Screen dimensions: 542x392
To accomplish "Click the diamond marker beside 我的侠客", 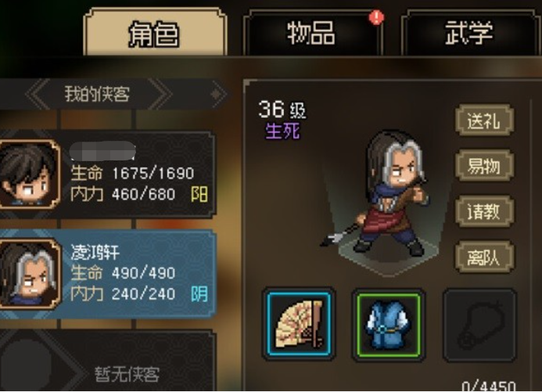I will (x=217, y=94).
